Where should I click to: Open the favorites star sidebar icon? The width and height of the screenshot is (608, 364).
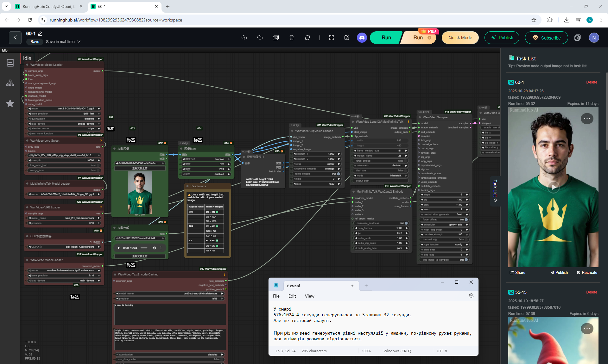10,103
